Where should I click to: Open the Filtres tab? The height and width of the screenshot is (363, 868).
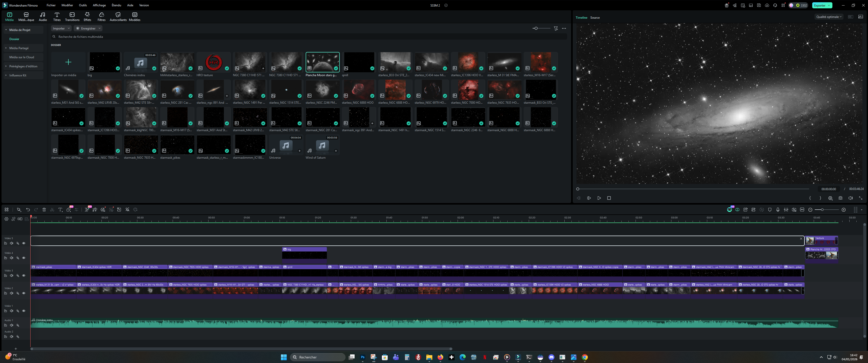101,16
